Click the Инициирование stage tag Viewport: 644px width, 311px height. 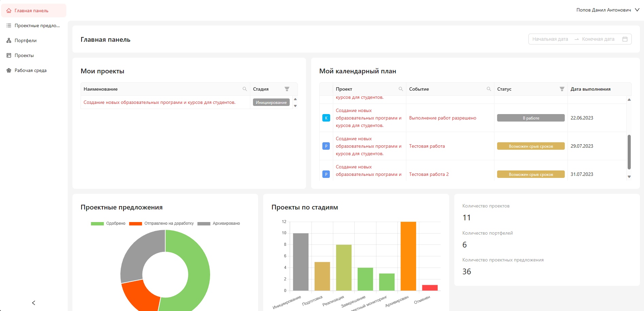[271, 103]
